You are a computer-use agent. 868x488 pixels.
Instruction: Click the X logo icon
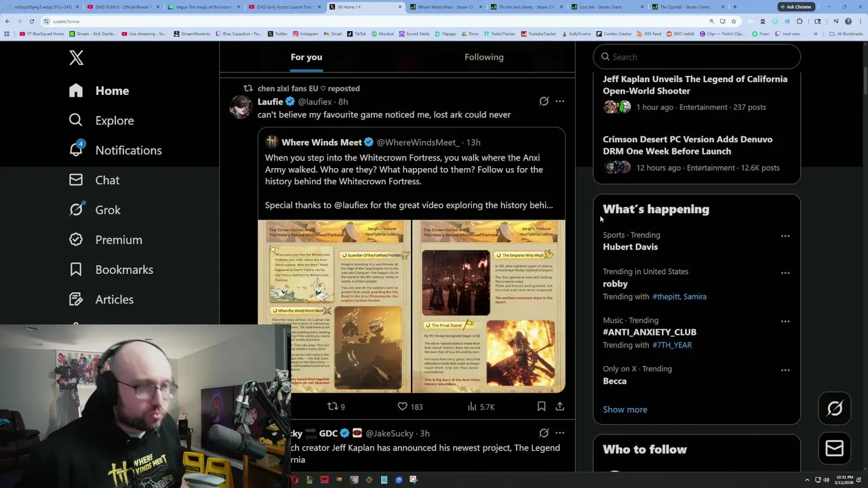pyautogui.click(x=76, y=58)
